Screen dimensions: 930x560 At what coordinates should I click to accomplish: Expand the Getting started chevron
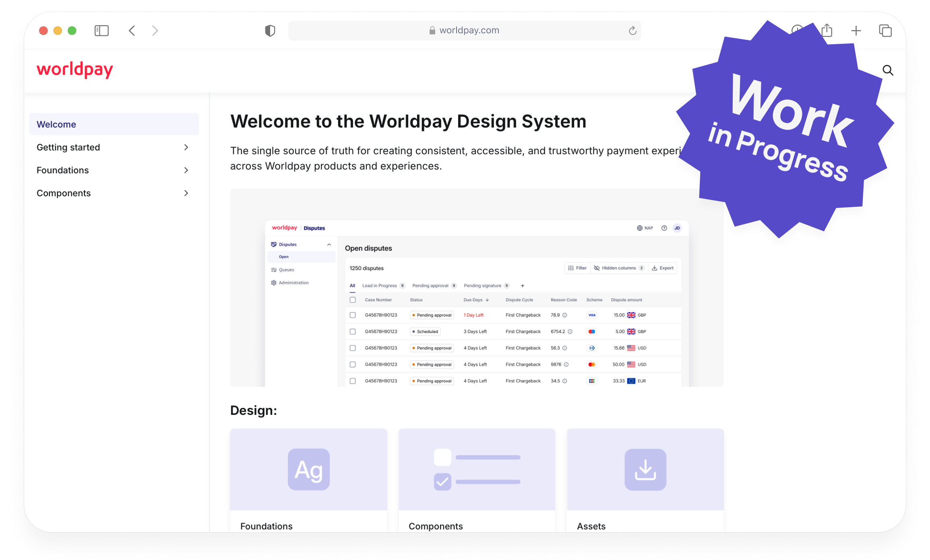[x=186, y=148]
